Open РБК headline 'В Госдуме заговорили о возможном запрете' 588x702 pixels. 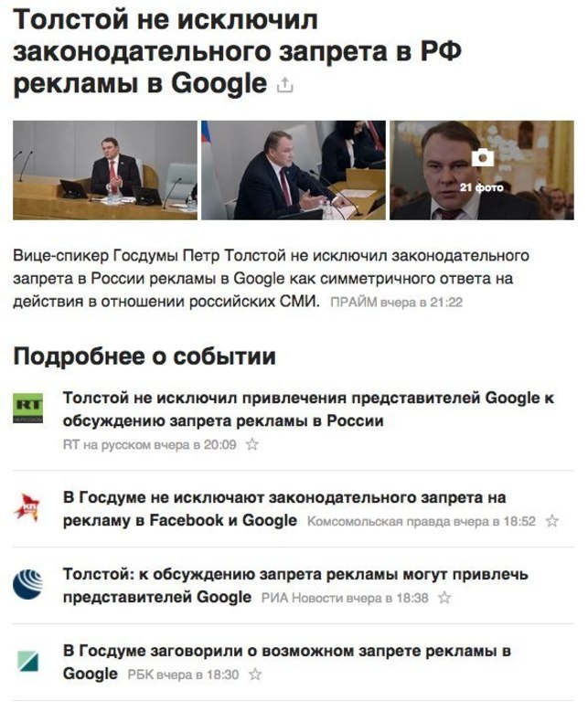[286, 662]
